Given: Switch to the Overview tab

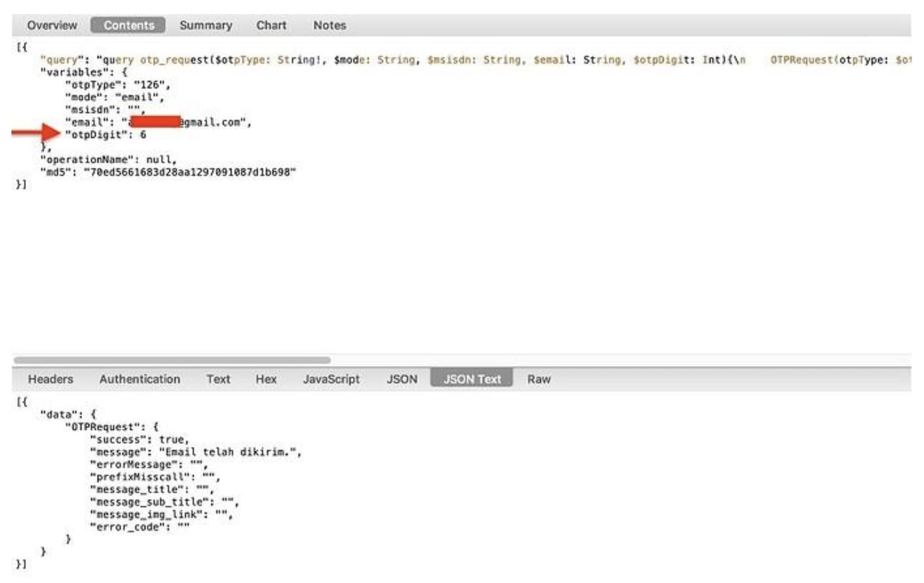Looking at the screenshot, I should click(52, 25).
